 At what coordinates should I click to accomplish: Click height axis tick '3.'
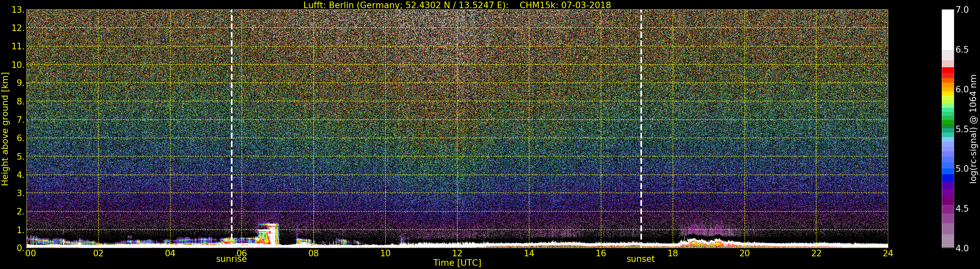[x=21, y=193]
